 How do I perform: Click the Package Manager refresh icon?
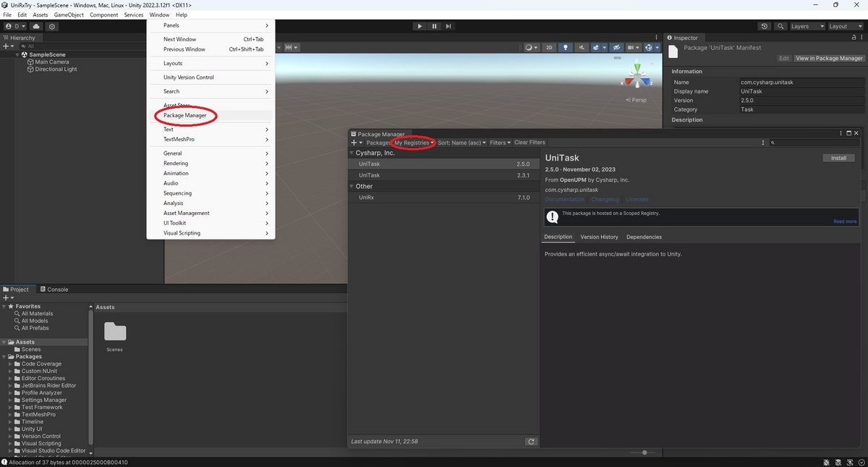coord(531,441)
